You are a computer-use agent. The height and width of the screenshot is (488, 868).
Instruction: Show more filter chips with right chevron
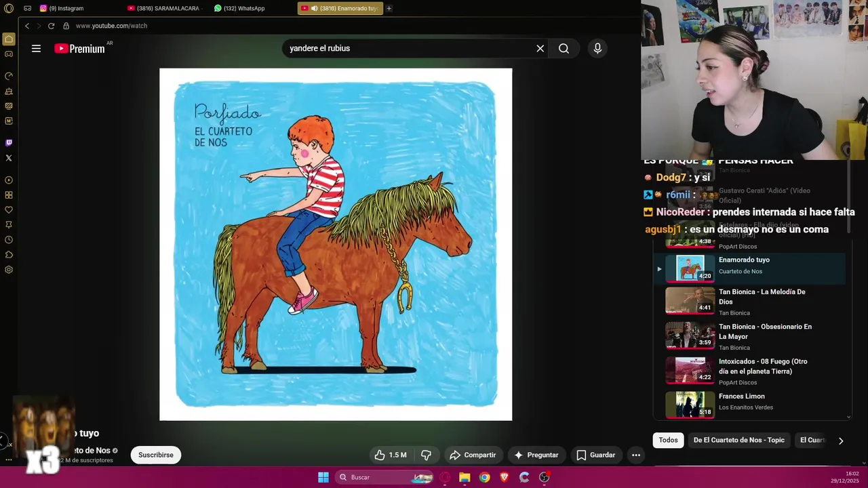(x=841, y=441)
